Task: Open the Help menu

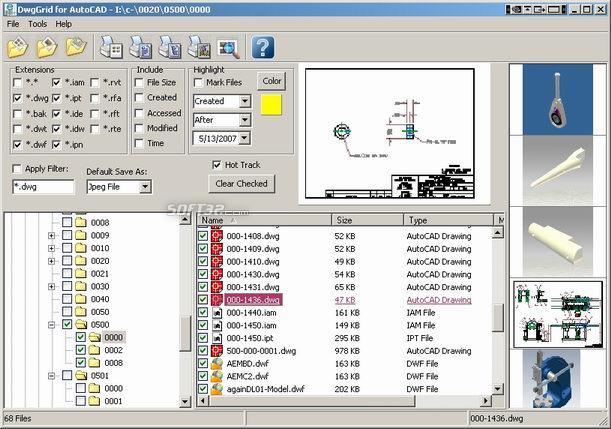Action: click(x=64, y=24)
